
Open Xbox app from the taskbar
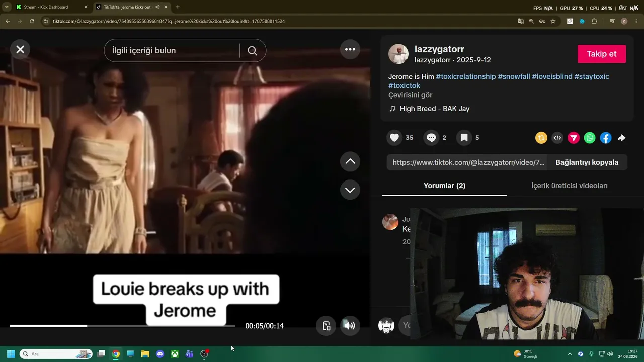tap(175, 354)
